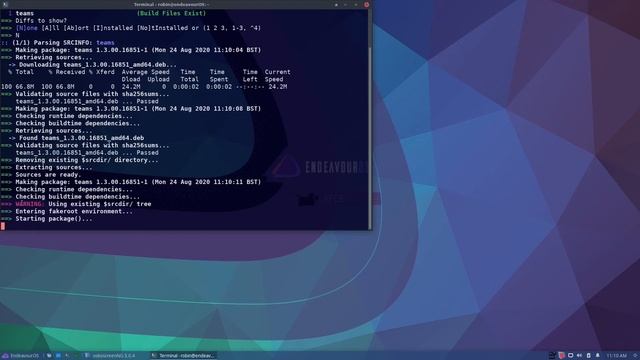Open the session menu icon after the clock
640x360 pixels.
[x=635, y=356]
